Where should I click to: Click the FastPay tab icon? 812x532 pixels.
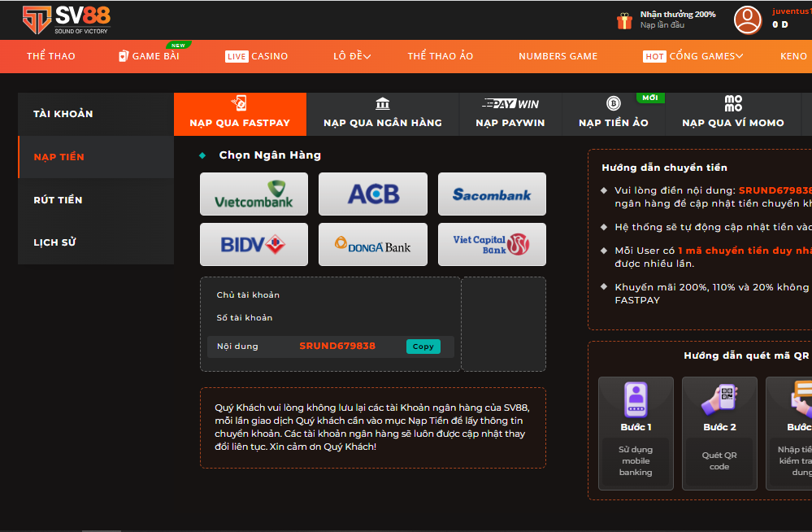coord(239,103)
